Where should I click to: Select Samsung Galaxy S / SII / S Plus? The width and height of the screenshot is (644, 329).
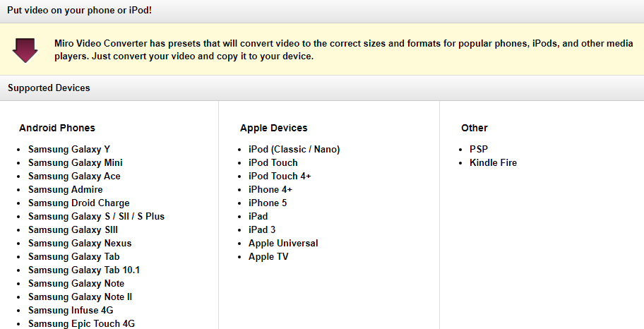[96, 216]
